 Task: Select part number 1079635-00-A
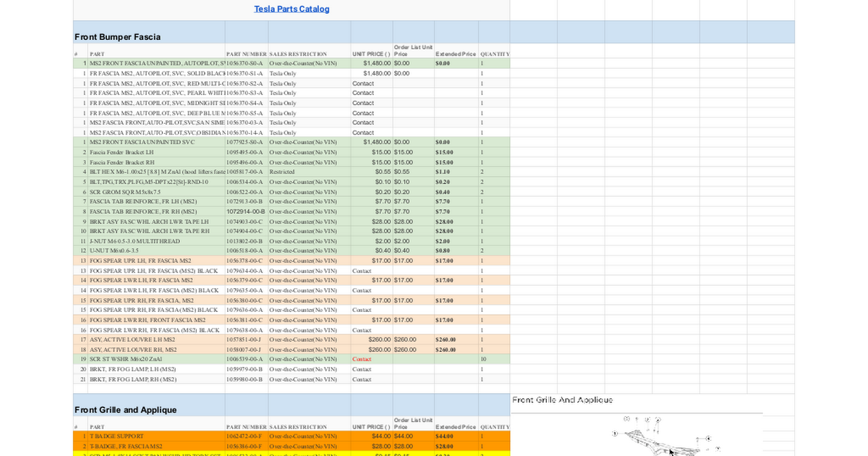[x=247, y=290]
